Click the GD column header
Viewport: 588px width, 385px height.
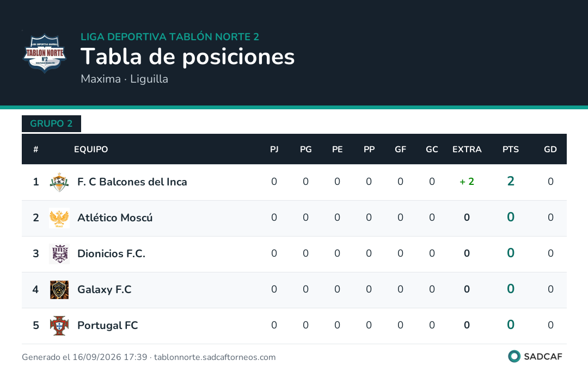pos(550,150)
